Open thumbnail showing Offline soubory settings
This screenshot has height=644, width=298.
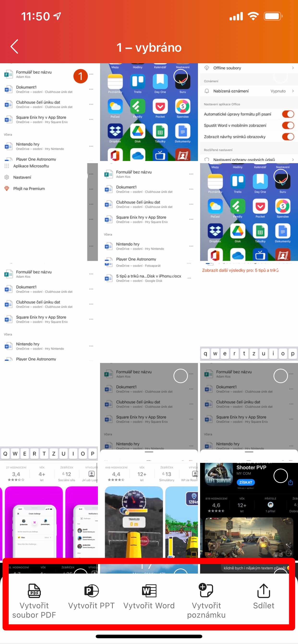[x=249, y=112]
